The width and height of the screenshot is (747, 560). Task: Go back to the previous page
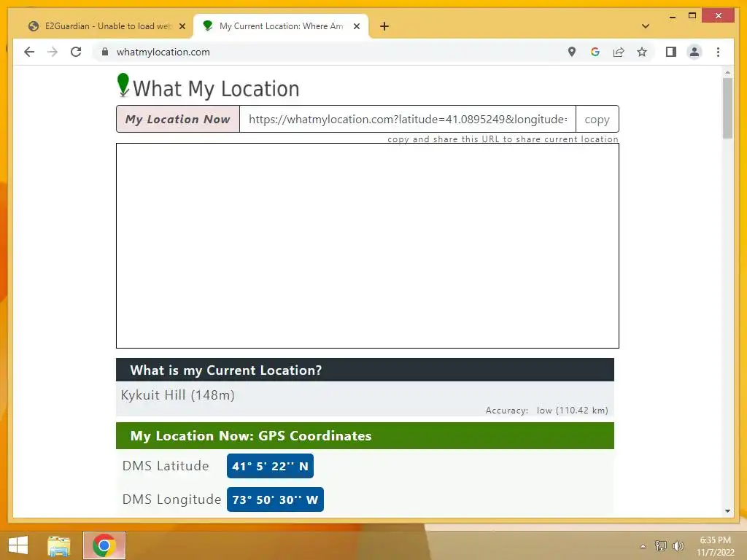tap(29, 52)
